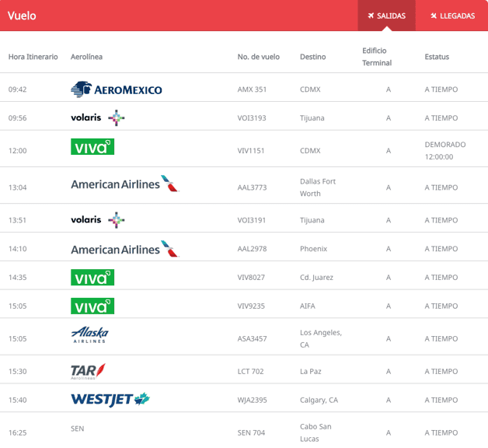Click American Airlines logo for Phoenix flight
The image size is (488, 448).
(x=124, y=249)
